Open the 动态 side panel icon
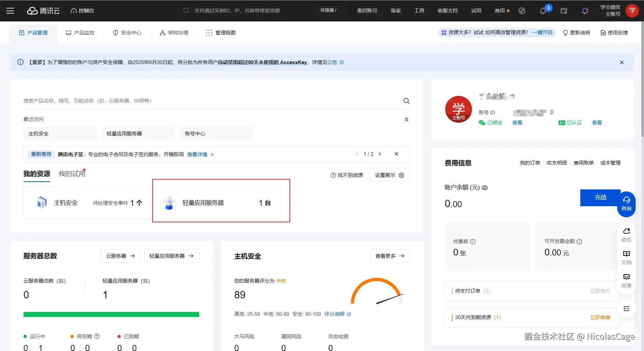644x351 pixels. 626,235
